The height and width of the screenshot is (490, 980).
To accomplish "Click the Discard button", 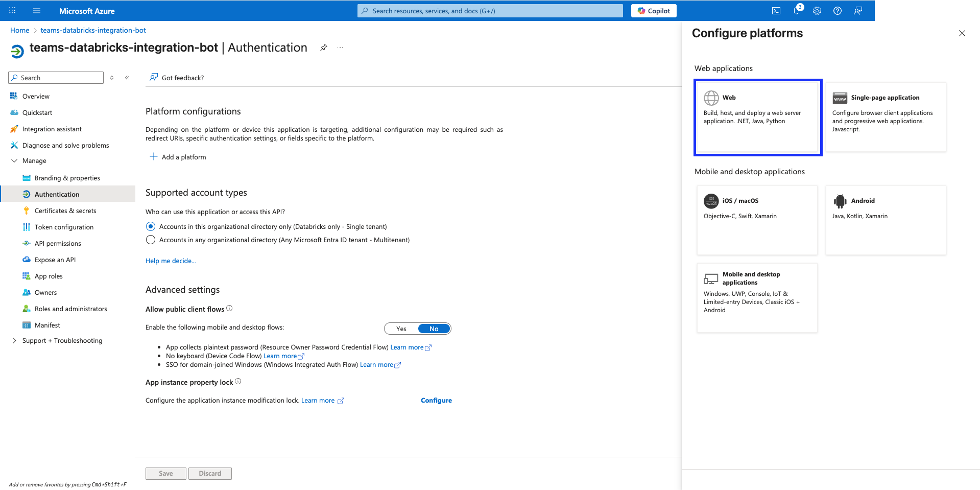I will (210, 474).
